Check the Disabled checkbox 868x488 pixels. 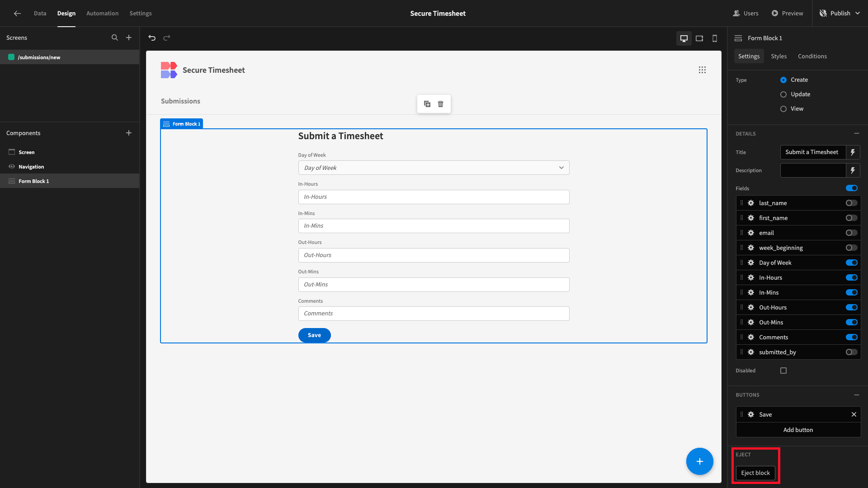pyautogui.click(x=783, y=371)
